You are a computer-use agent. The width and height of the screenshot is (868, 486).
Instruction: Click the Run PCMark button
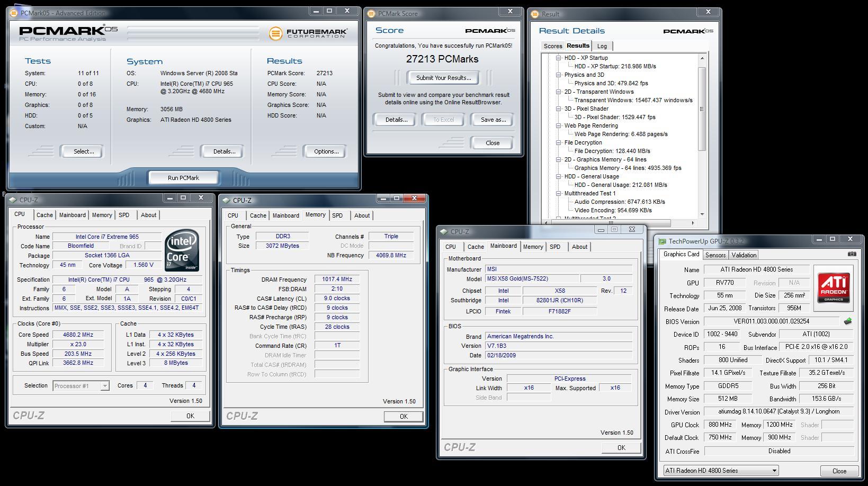pyautogui.click(x=183, y=178)
